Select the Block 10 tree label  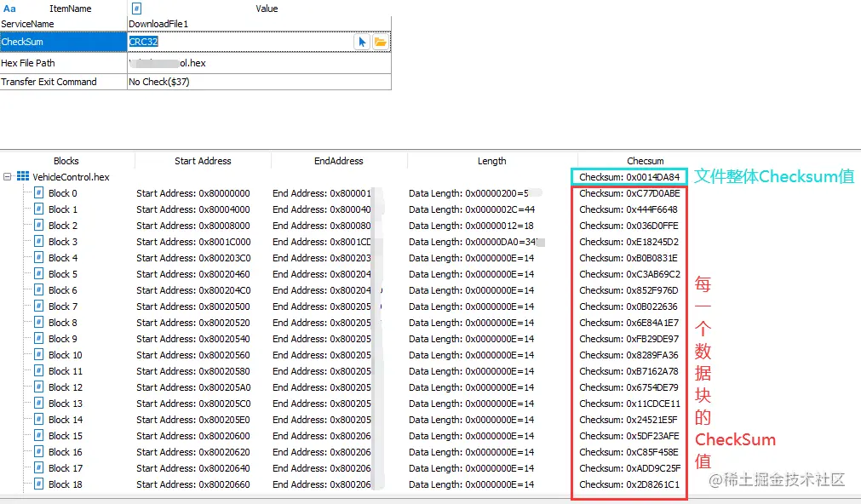66,355
